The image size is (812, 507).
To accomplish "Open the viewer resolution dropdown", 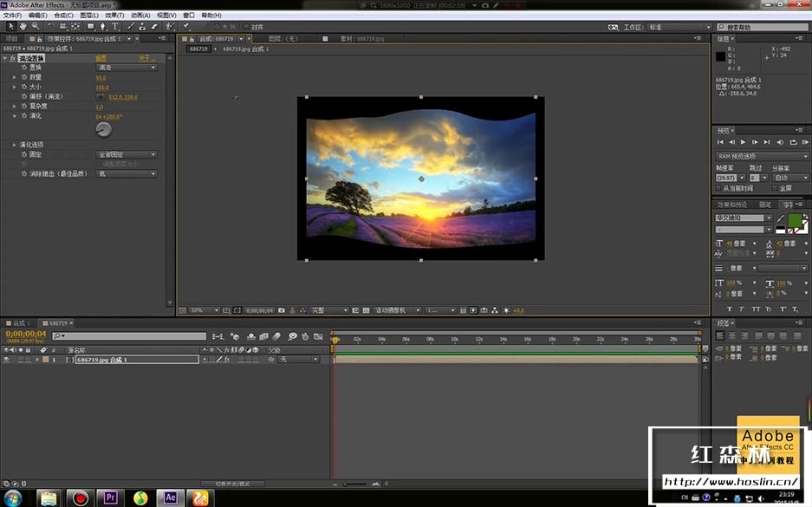I will coord(329,310).
